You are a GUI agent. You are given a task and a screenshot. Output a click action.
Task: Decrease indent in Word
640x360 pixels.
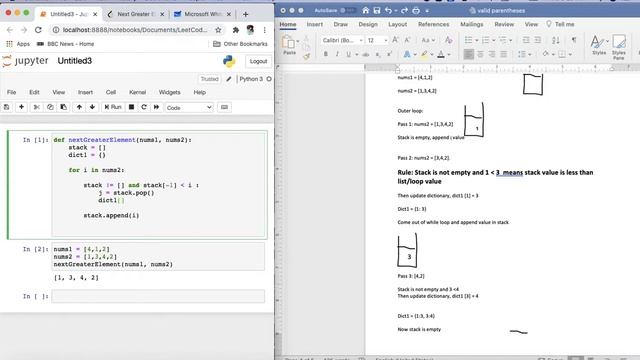click(x=526, y=40)
